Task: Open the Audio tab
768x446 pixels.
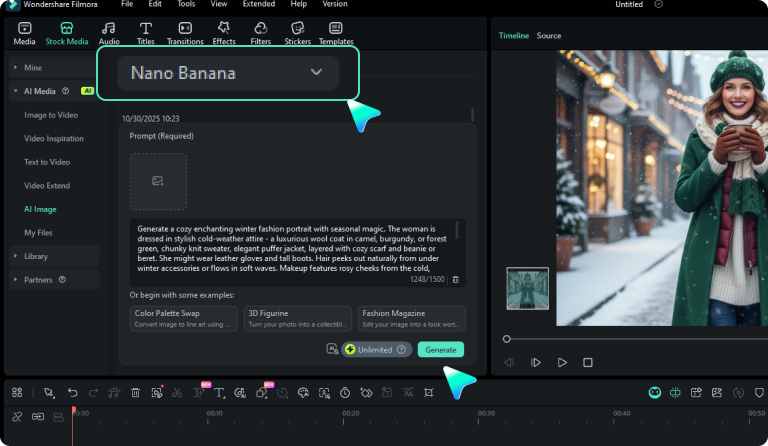Action: pyautogui.click(x=109, y=33)
